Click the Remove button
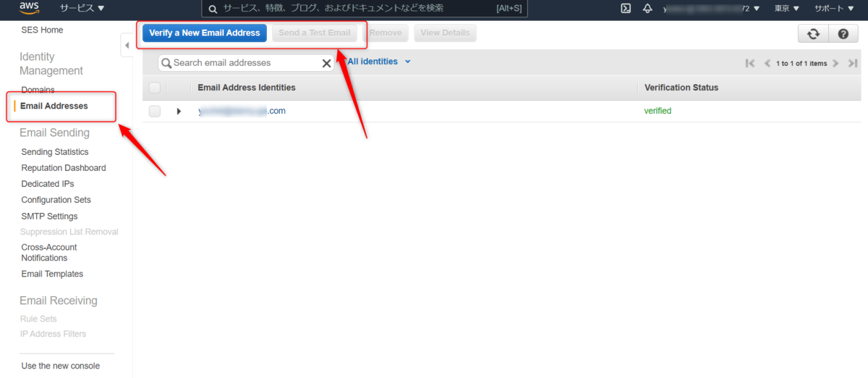This screenshot has height=378, width=868. point(386,33)
